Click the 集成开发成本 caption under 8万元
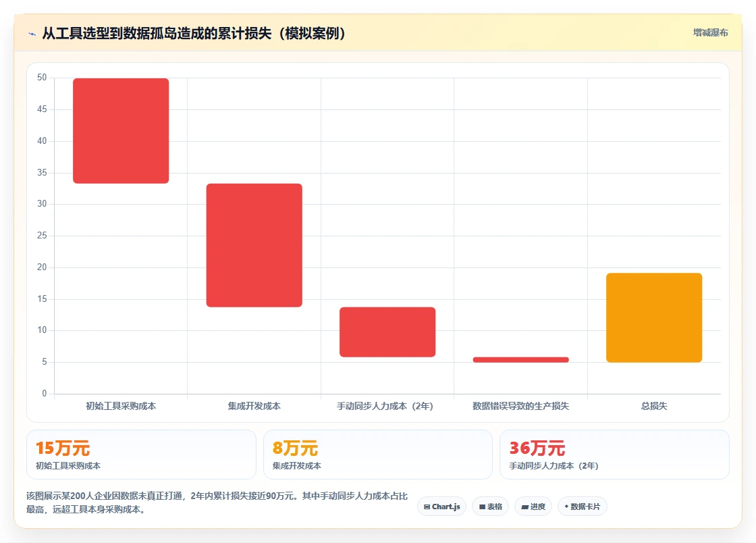The width and height of the screenshot is (756, 543). (x=296, y=466)
